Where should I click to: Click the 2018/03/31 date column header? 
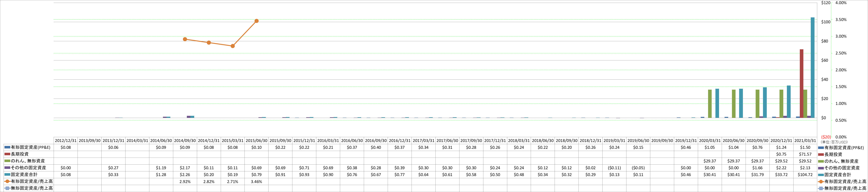click(x=519, y=141)
